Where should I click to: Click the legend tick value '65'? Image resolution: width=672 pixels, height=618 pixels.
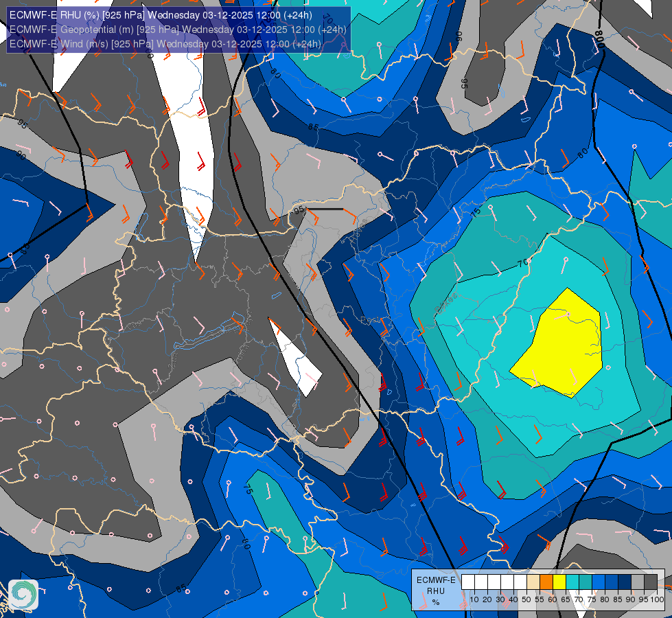click(x=566, y=599)
